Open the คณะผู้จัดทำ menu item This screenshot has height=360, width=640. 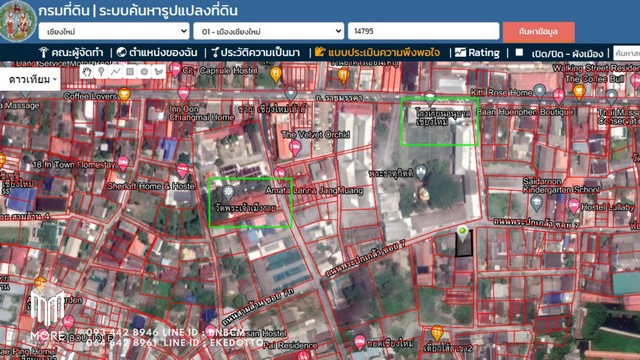(x=71, y=53)
